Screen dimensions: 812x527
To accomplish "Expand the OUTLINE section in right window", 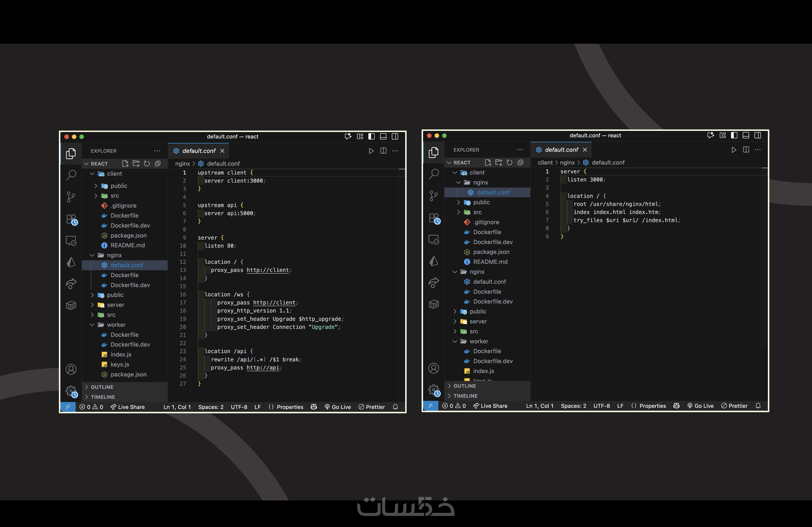I will [464, 386].
